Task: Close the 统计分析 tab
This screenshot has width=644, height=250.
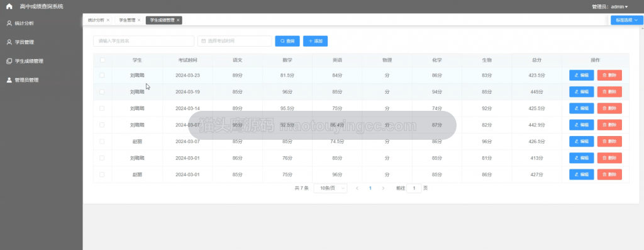Action: pos(108,20)
